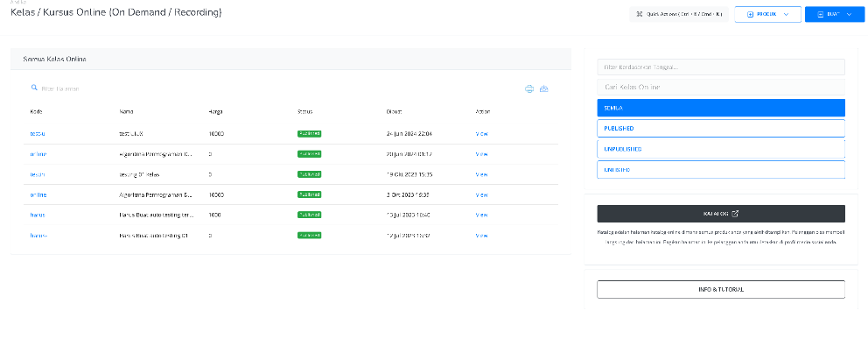This screenshot has width=868, height=339.
Task: Open View for the 13 Jul 2023 row
Action: [x=481, y=215]
